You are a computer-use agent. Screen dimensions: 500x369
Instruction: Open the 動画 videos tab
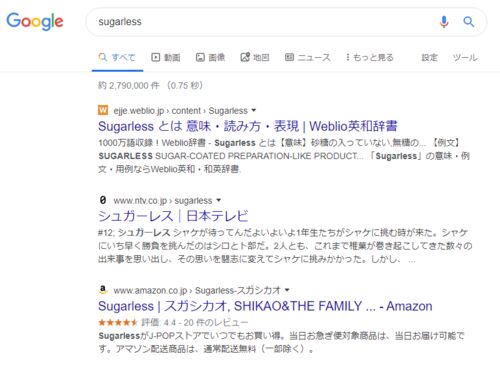(166, 57)
